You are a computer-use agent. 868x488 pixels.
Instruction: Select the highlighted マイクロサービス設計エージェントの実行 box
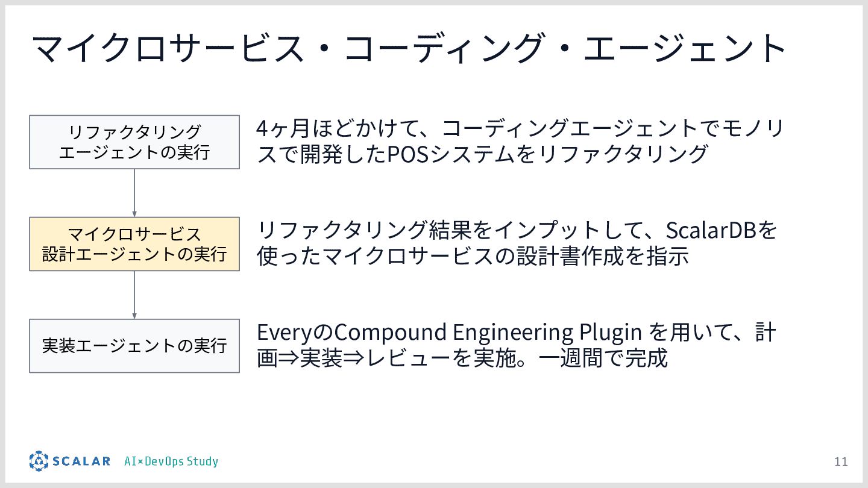click(134, 244)
